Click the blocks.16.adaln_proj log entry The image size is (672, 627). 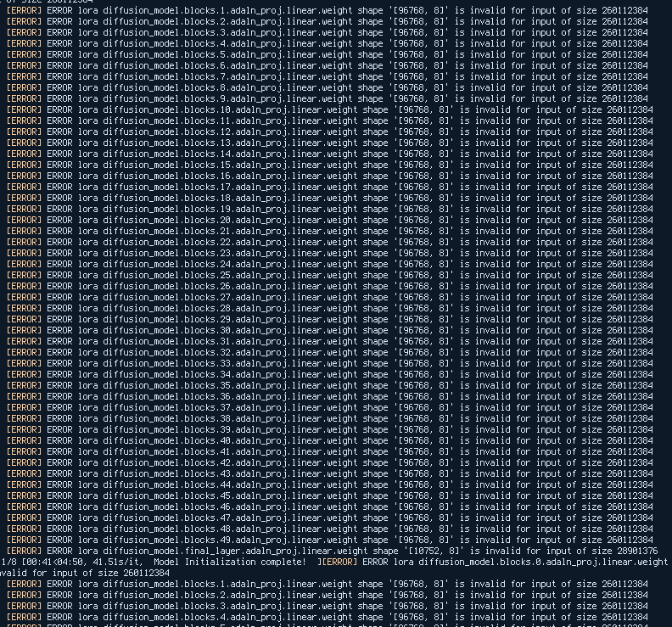click(329, 176)
